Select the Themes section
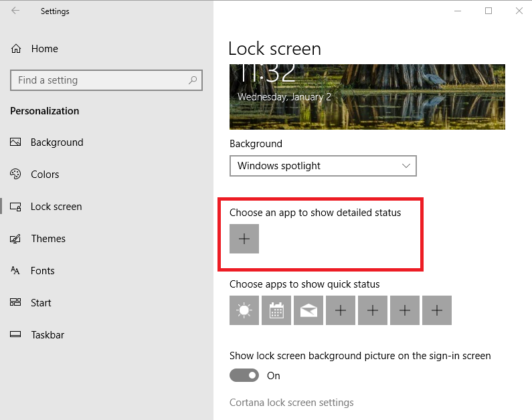 click(x=48, y=239)
